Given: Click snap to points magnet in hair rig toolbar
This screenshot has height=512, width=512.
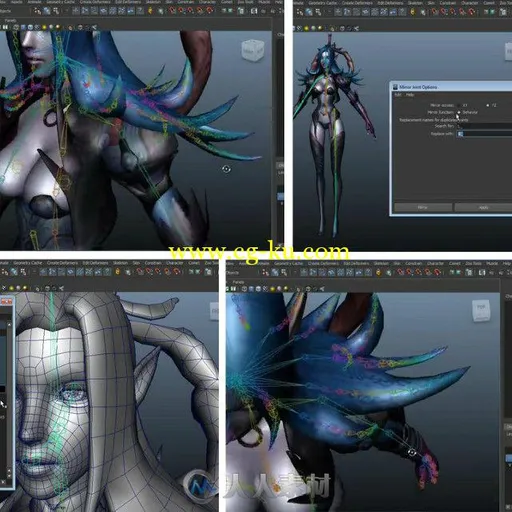Looking at the screenshot, I should click(x=418, y=272).
